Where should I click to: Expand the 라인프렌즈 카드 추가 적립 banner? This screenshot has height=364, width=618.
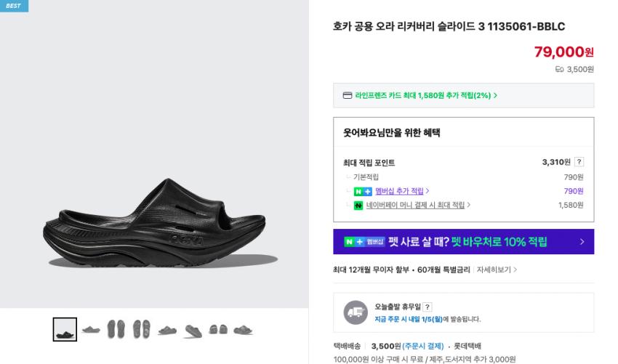tap(464, 95)
